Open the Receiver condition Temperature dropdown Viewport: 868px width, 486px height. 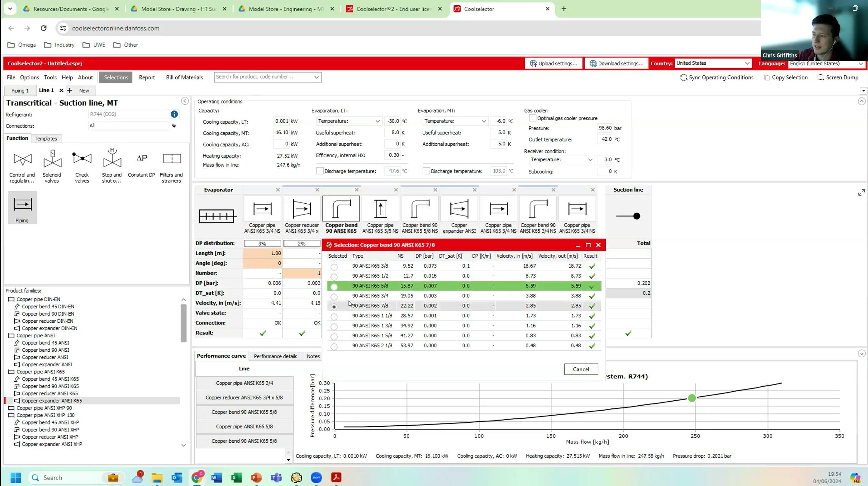tap(591, 159)
